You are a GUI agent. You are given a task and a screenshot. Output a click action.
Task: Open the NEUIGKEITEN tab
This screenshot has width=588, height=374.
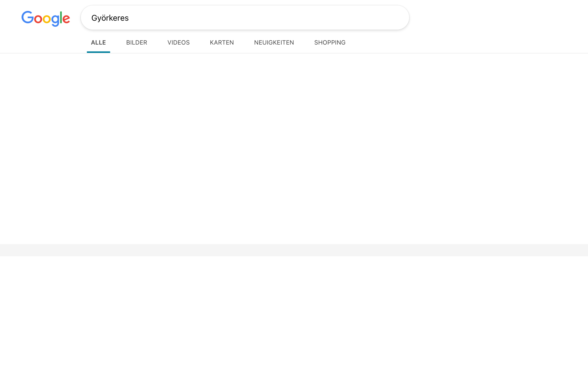point(274,43)
